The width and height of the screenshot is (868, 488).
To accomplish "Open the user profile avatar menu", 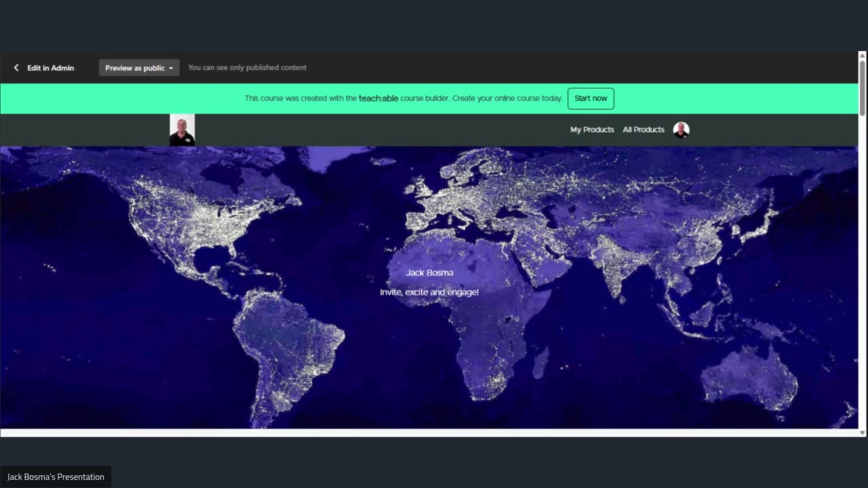I will (681, 130).
